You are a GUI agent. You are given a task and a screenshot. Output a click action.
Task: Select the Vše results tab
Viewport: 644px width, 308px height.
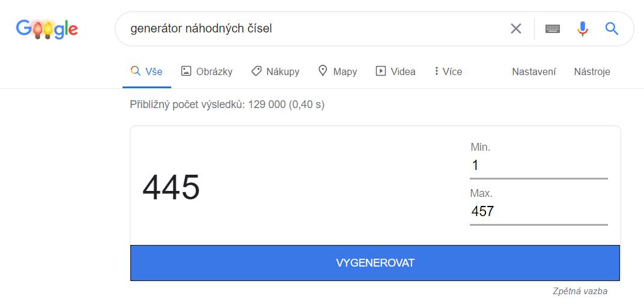pos(147,71)
